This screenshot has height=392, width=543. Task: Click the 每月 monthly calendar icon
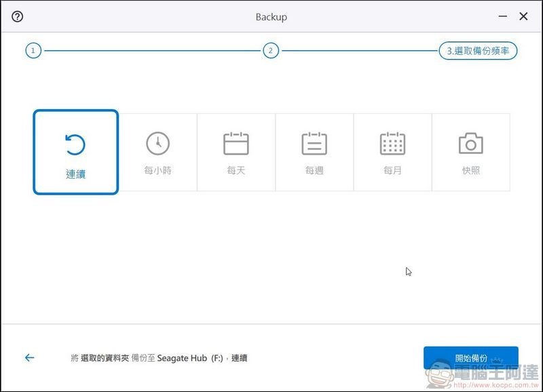pos(393,144)
